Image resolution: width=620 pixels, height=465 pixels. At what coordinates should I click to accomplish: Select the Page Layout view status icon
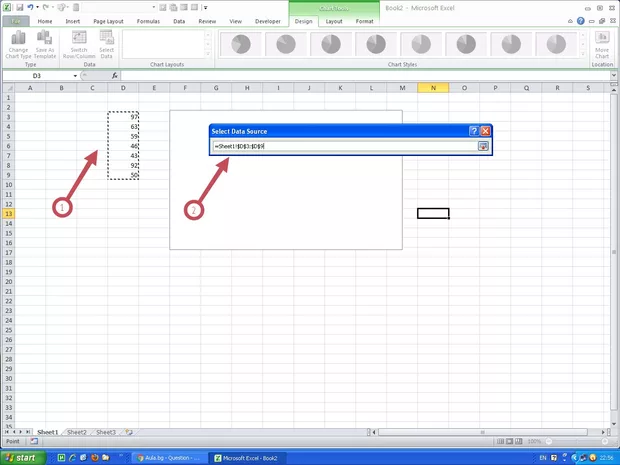tap(509, 441)
